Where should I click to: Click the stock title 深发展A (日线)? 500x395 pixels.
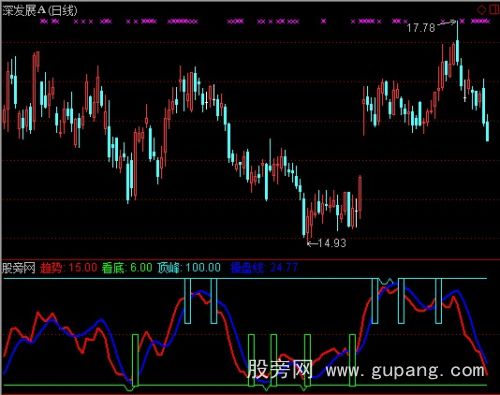[39, 11]
